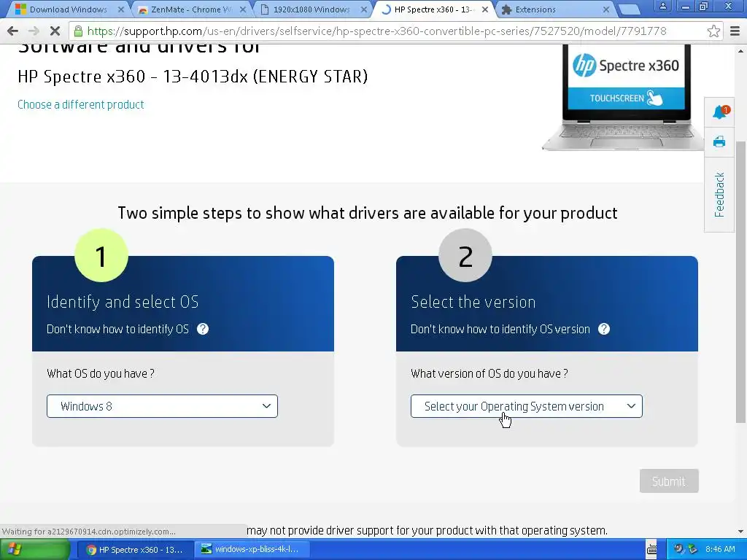Screen dimensions: 747x560
Task: Click the help icon beside identify OS
Action: point(203,329)
